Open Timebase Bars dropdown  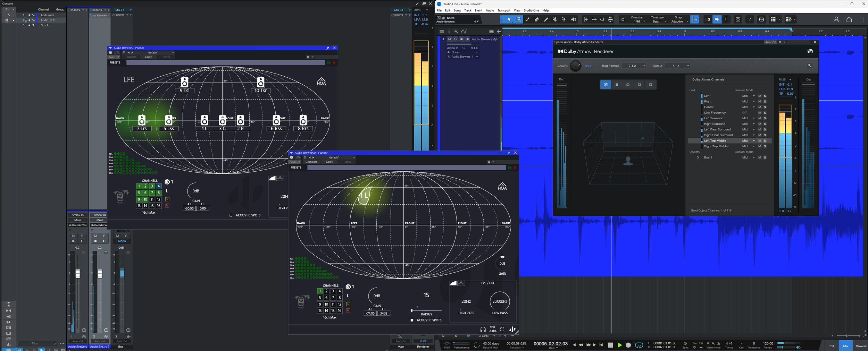[659, 22]
